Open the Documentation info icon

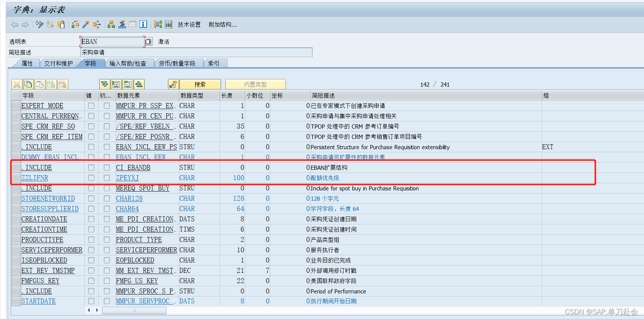click(x=143, y=24)
